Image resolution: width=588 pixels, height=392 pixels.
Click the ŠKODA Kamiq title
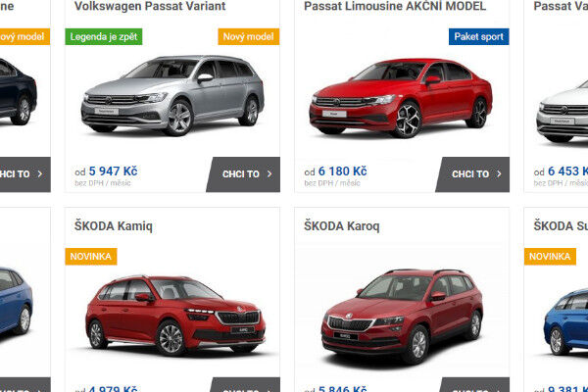[114, 226]
